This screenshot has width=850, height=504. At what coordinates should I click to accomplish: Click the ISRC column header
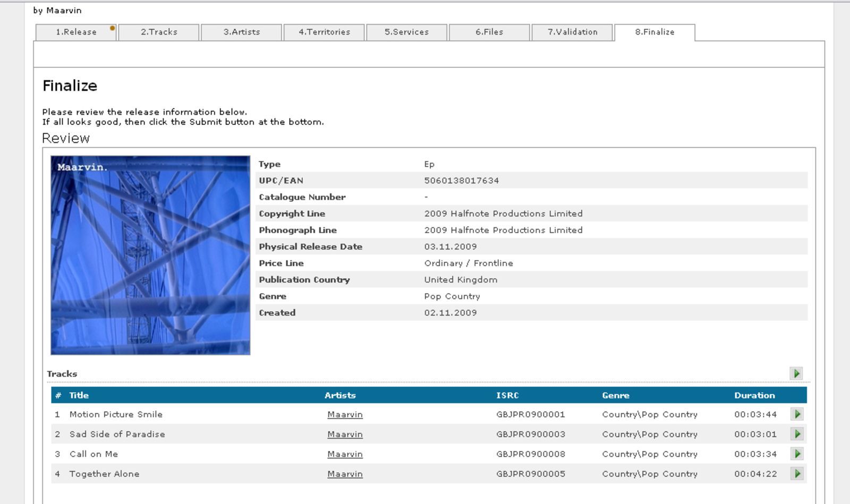tap(507, 395)
